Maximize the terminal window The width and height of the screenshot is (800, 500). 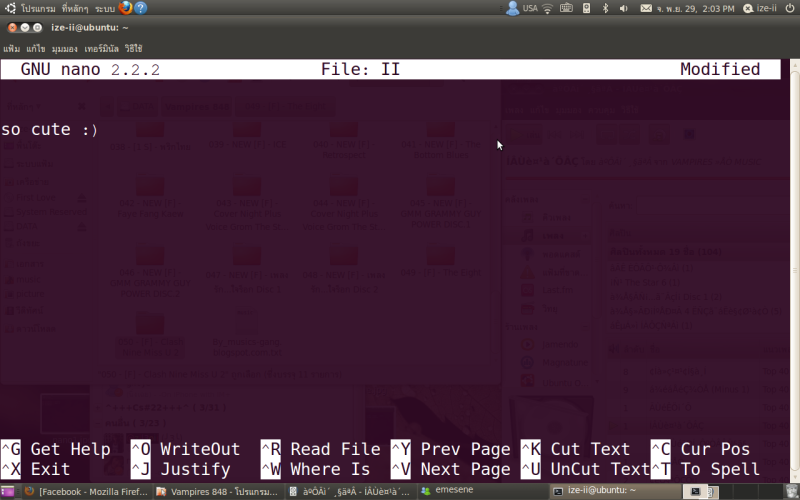(x=37, y=28)
